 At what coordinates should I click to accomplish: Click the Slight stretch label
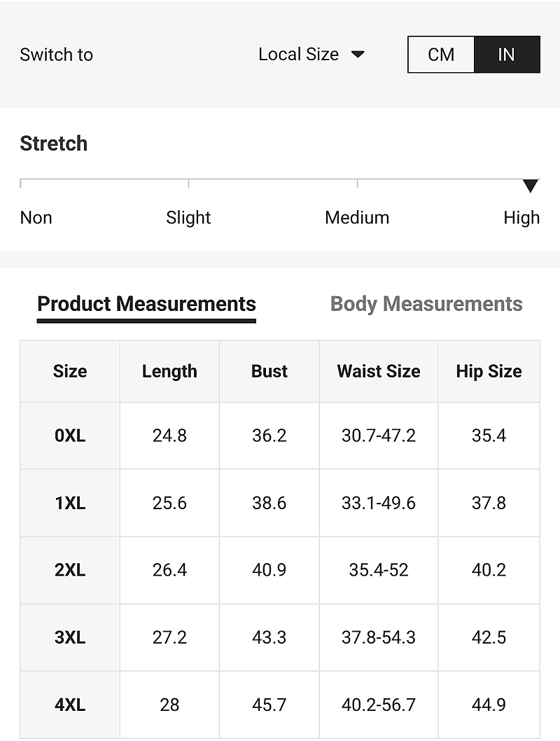(x=188, y=218)
